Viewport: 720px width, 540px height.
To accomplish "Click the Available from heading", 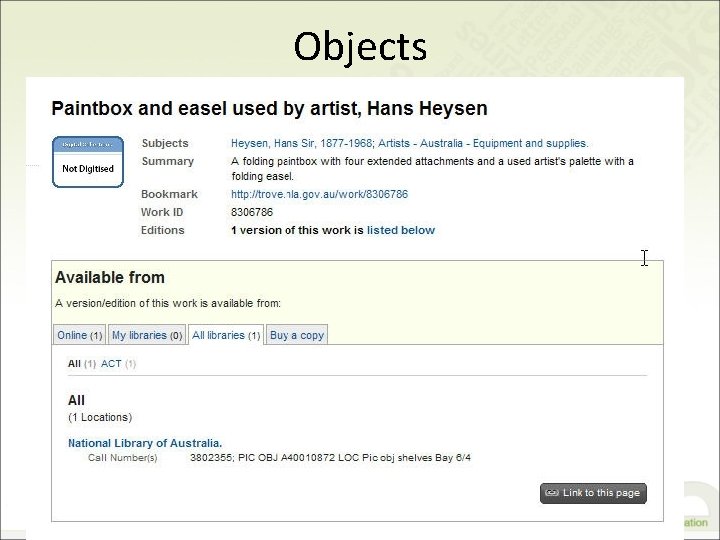I will [110, 277].
